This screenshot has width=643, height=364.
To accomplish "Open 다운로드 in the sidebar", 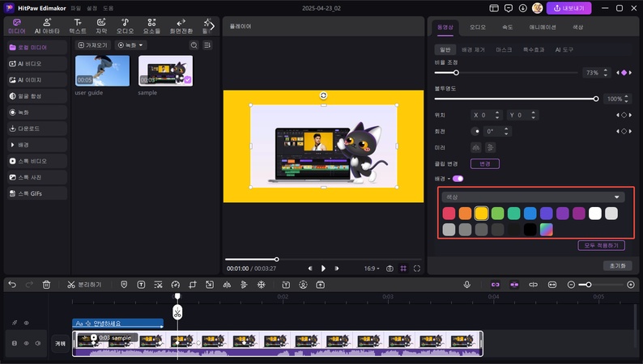I will tap(37, 129).
